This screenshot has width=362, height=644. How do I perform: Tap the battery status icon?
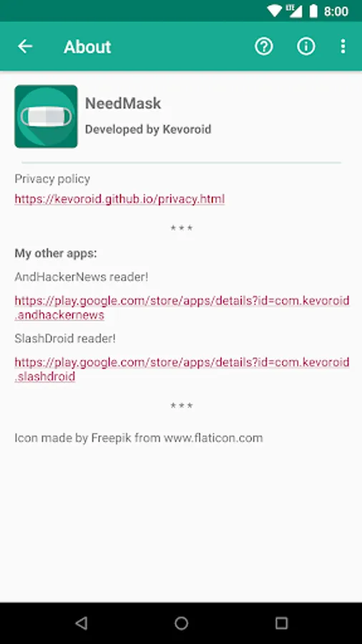point(313,11)
